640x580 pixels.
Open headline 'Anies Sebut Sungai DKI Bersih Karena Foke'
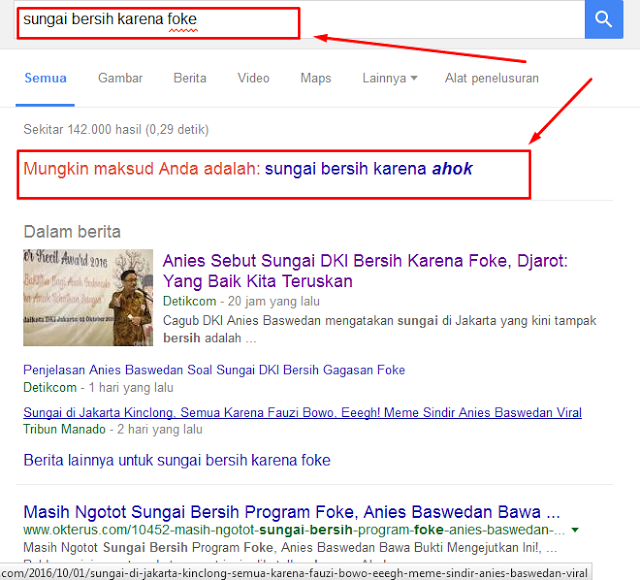pos(365,271)
